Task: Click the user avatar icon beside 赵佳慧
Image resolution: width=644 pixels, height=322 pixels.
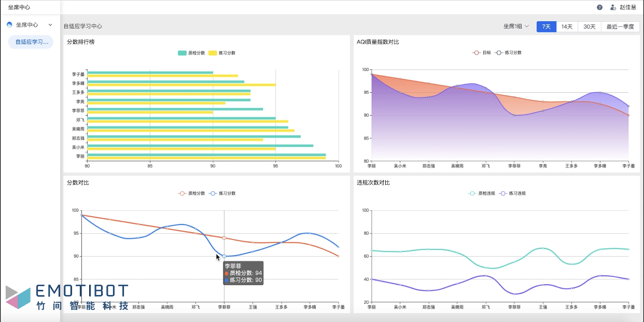Action: click(x=613, y=7)
